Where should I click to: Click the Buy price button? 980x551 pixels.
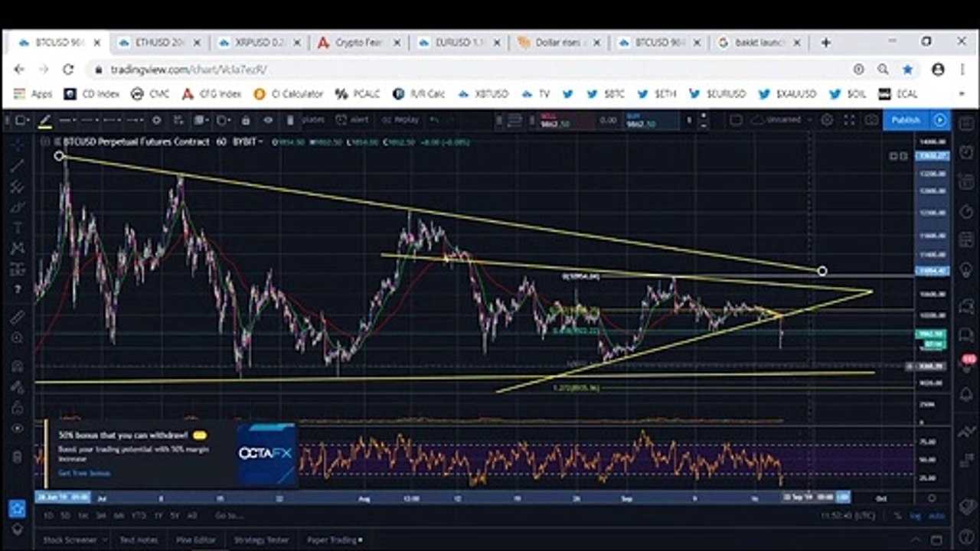652,120
